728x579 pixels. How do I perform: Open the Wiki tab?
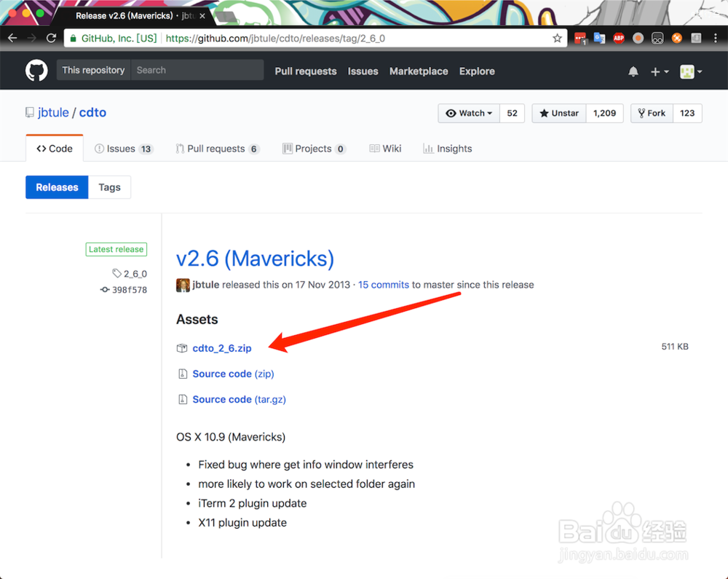385,149
